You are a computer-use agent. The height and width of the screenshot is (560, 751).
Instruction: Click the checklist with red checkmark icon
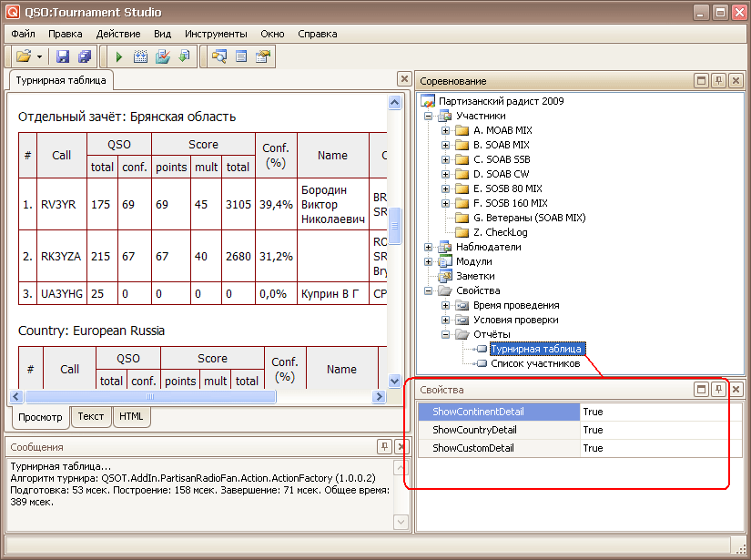click(162, 56)
